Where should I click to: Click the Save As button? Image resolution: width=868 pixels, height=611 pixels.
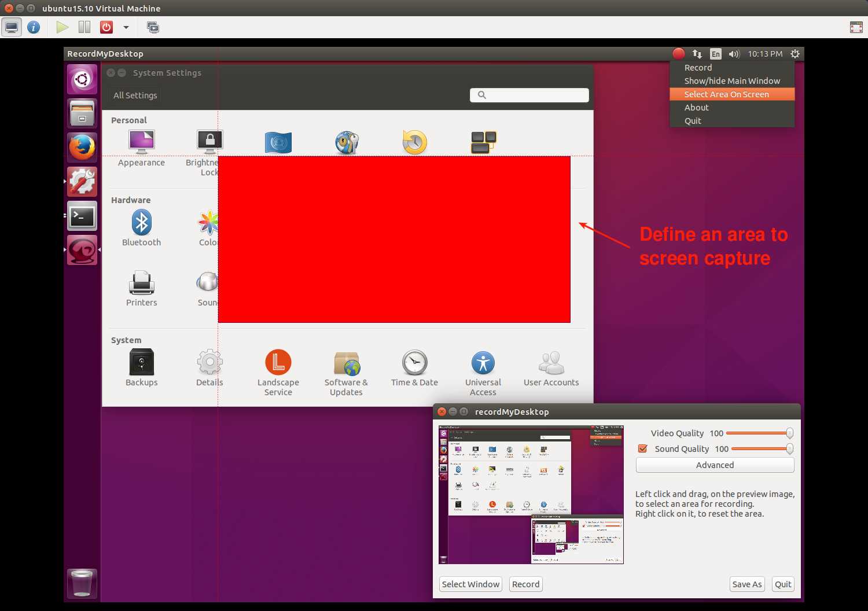(x=746, y=584)
